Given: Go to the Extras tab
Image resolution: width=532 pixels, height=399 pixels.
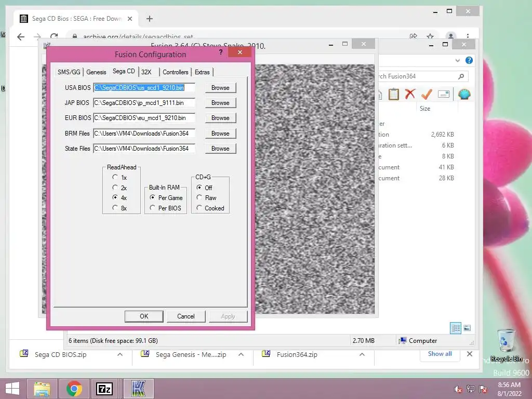Looking at the screenshot, I should (x=202, y=72).
